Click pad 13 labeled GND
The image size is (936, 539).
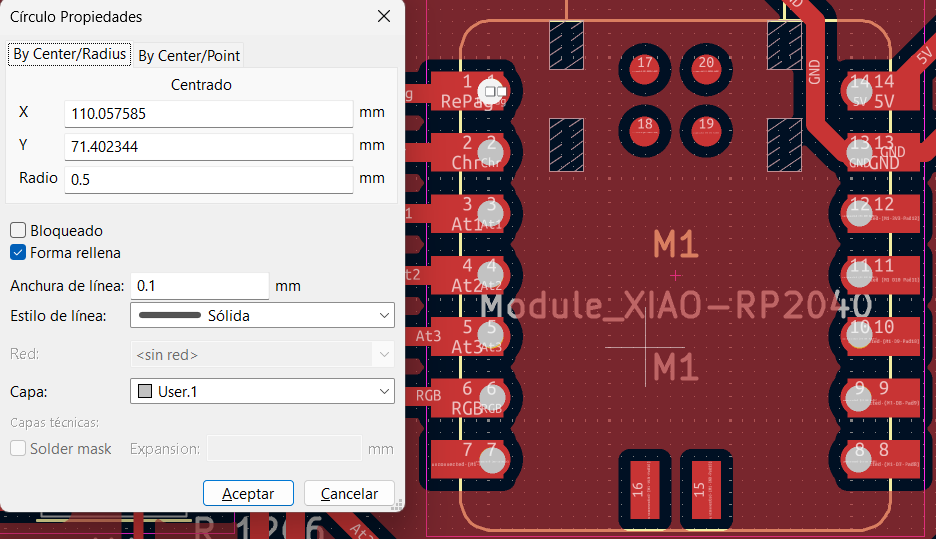[x=880, y=152]
